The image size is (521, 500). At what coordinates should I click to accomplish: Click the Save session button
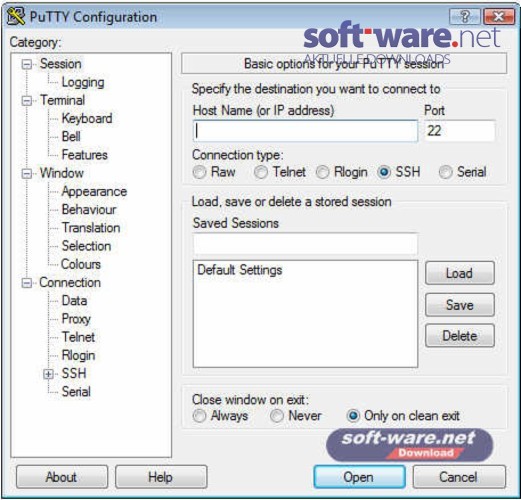pos(460,305)
